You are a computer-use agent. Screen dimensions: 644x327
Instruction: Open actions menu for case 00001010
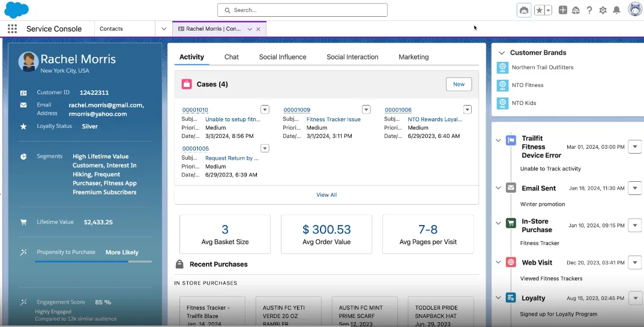(265, 109)
